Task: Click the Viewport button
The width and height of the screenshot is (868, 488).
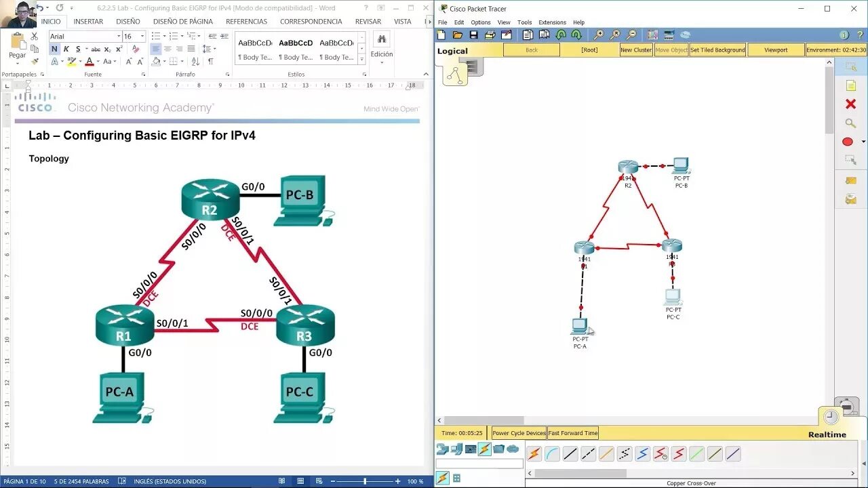Action: click(776, 50)
